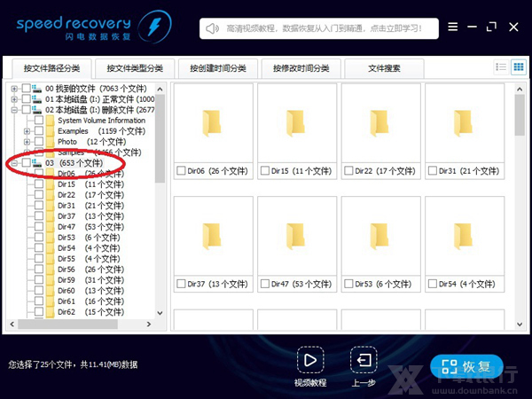
Task: Expand the 00 找到的文件 tree node
Action: (14, 89)
